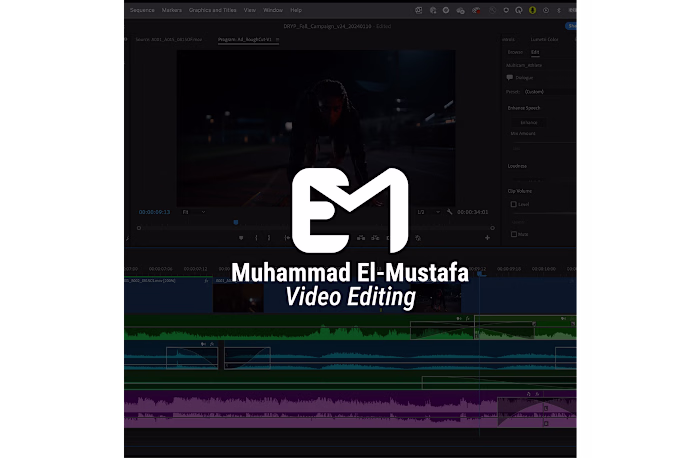Click the fx badge on teal audio clip

(212, 344)
